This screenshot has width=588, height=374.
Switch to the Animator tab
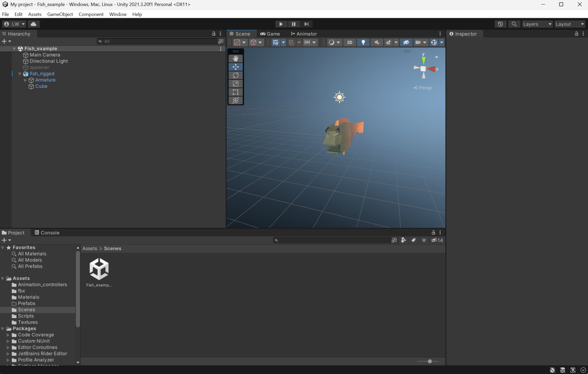304,34
